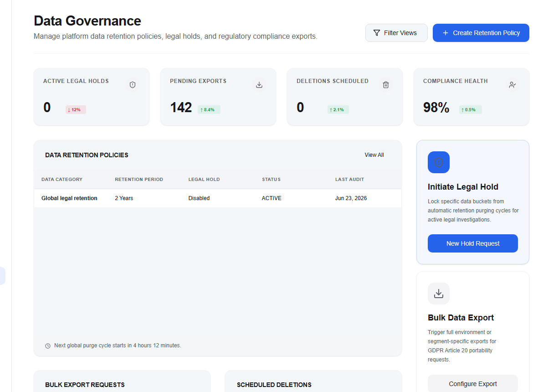Click the Disabled legal hold value
This screenshot has width=533, height=392.
(x=199, y=198)
